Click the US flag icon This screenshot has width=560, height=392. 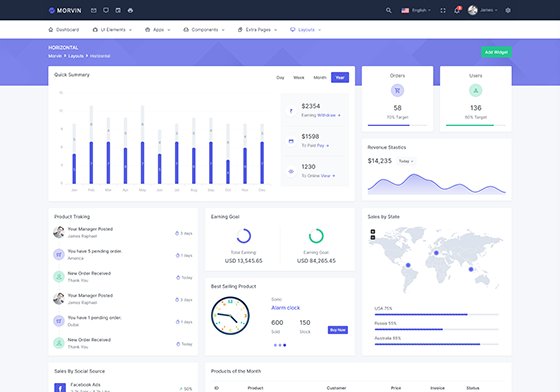pyautogui.click(x=405, y=10)
